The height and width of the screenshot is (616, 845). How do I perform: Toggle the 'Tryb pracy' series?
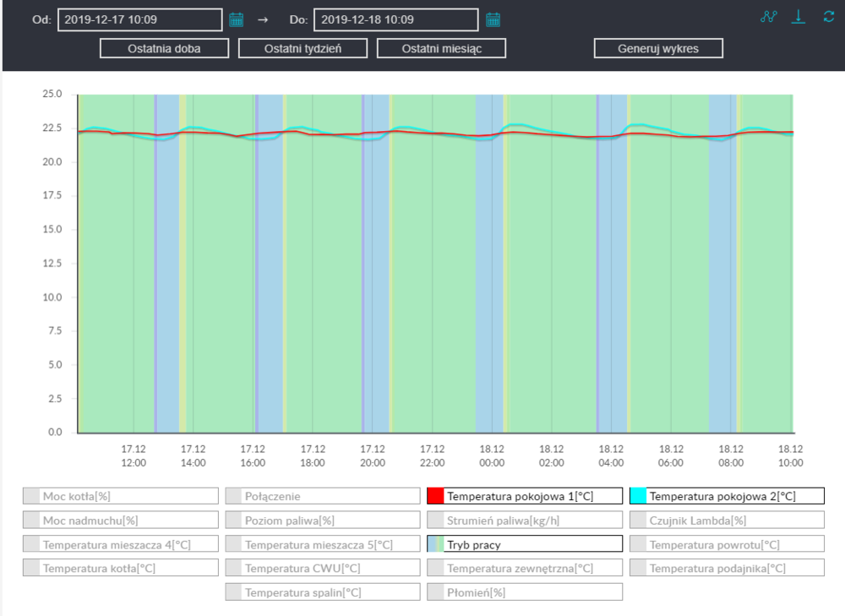(x=525, y=544)
